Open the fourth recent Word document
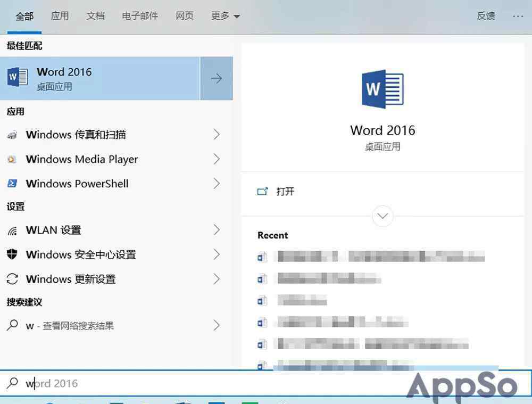Viewport: 532px width, 404px height. 332,322
